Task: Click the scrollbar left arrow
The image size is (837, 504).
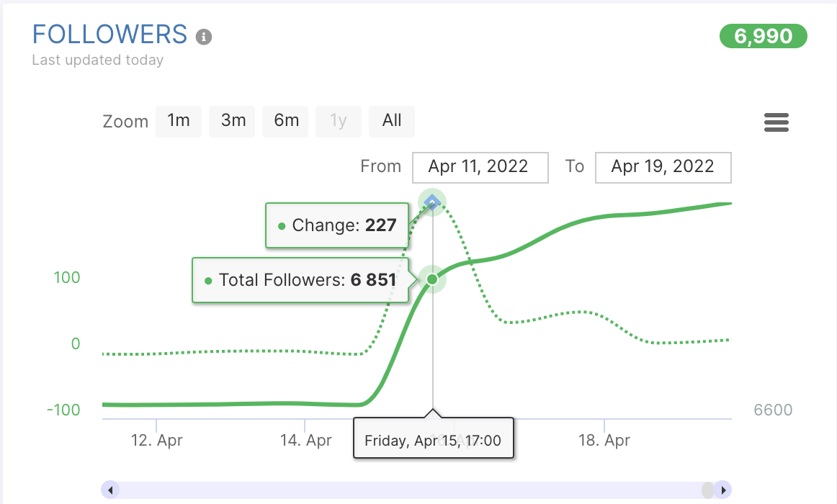Action: pos(110,490)
